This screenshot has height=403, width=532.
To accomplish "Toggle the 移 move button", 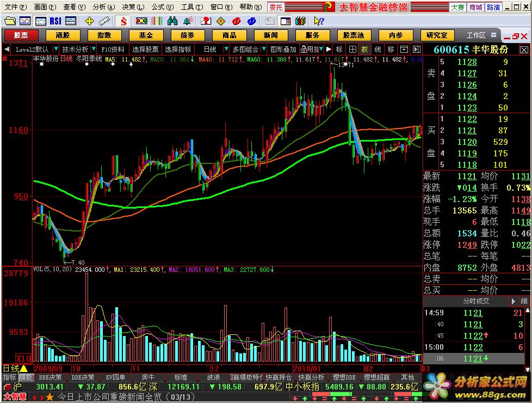I will tap(391, 49).
